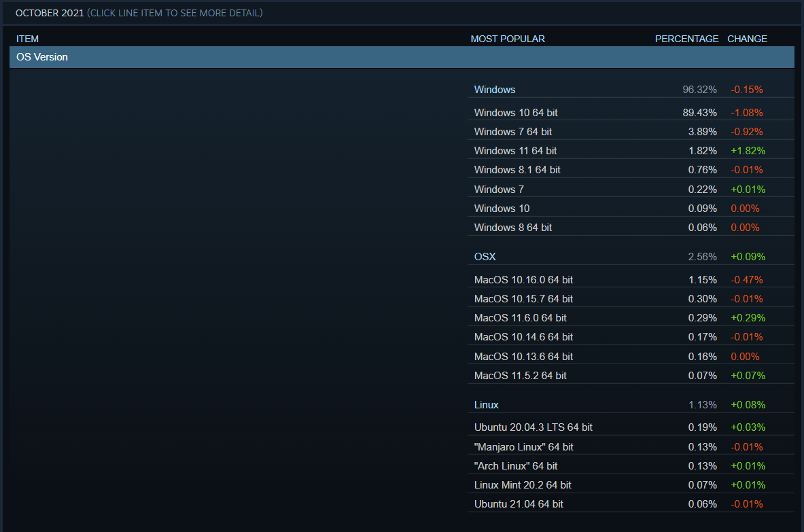Click the Windows 7 64 bit row

pos(631,132)
